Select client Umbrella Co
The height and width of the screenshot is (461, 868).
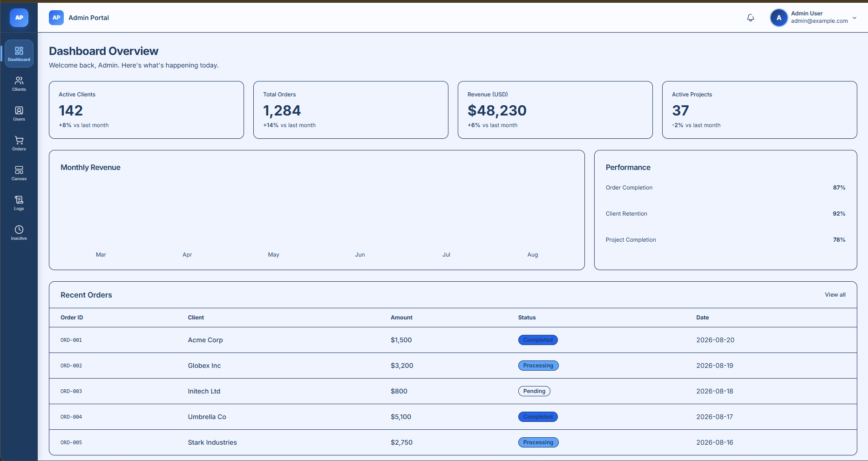(207, 417)
